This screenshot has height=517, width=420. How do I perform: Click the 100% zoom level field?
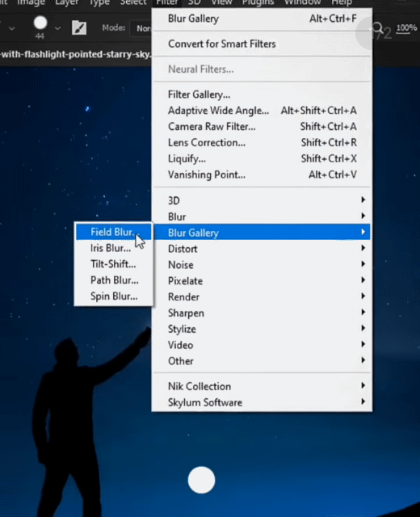click(406, 28)
